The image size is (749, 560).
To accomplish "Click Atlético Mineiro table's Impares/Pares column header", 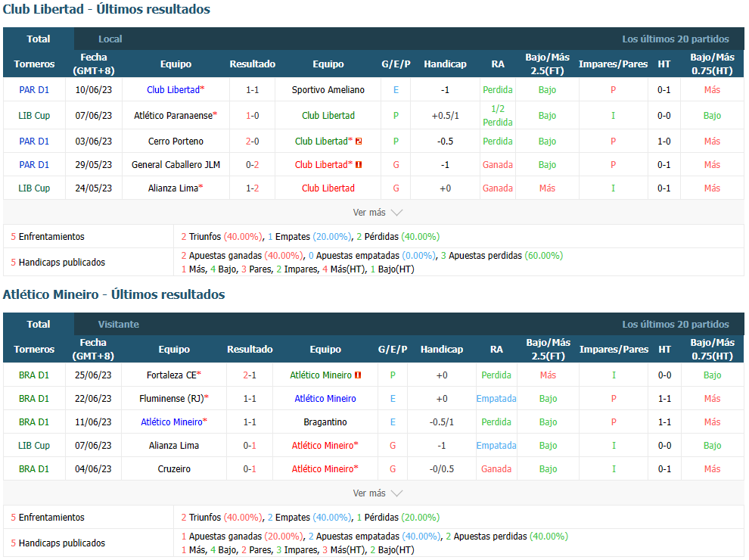I will tap(614, 350).
